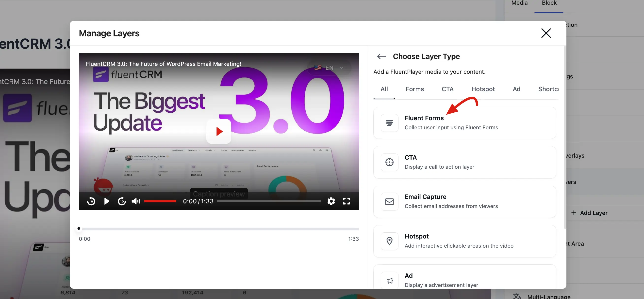Switch to the Hotspot tab
The width and height of the screenshot is (644, 299).
pos(483,89)
